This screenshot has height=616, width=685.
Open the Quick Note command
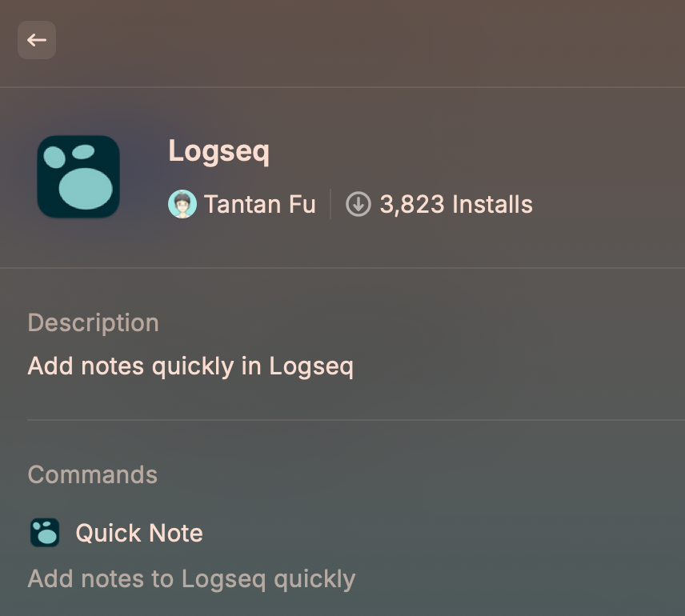pyautogui.click(x=139, y=532)
